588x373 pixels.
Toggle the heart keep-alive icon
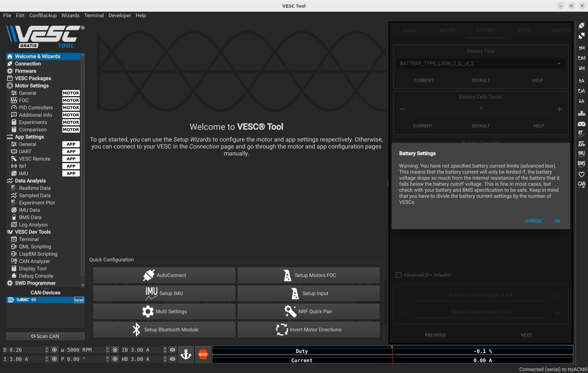point(581,174)
